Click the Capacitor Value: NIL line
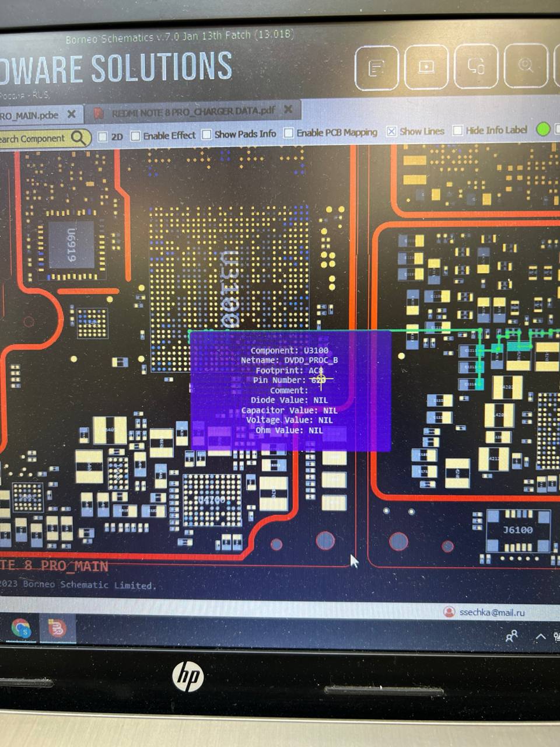 [289, 410]
